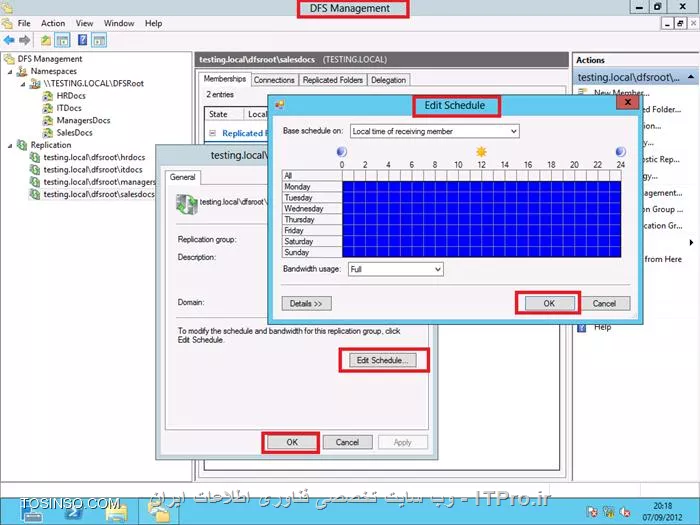Click the DFS Management taskbar icon

pyautogui.click(x=158, y=512)
